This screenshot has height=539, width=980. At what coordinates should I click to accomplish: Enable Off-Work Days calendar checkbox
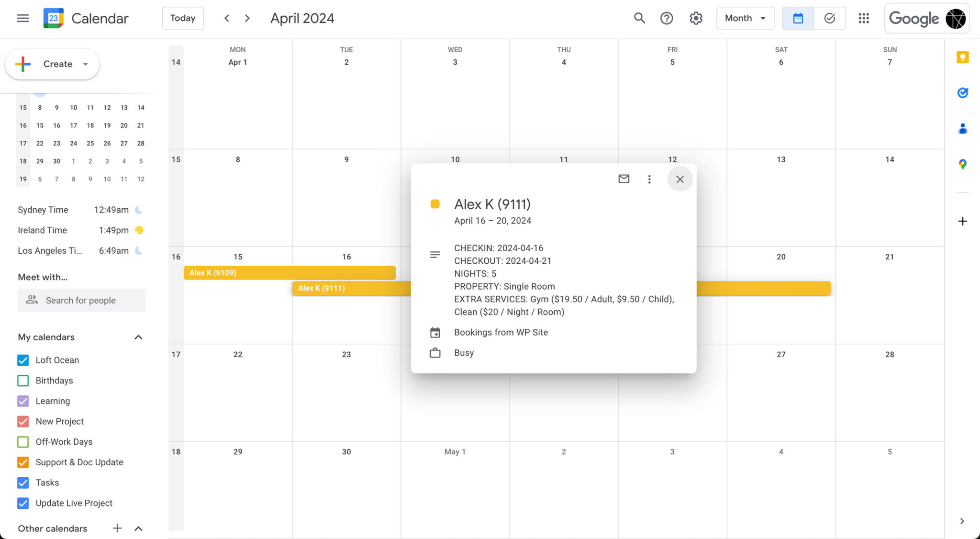coord(23,442)
